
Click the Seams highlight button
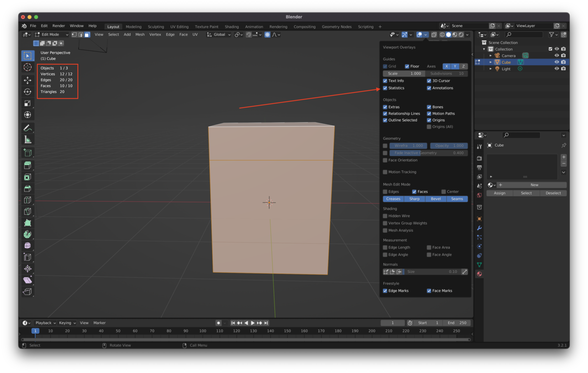tap(457, 199)
